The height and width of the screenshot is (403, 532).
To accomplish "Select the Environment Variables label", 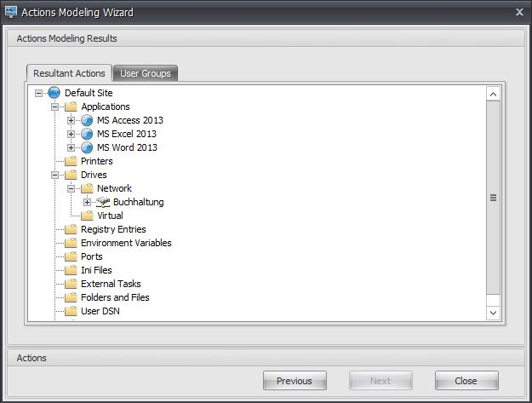I will click(x=126, y=243).
